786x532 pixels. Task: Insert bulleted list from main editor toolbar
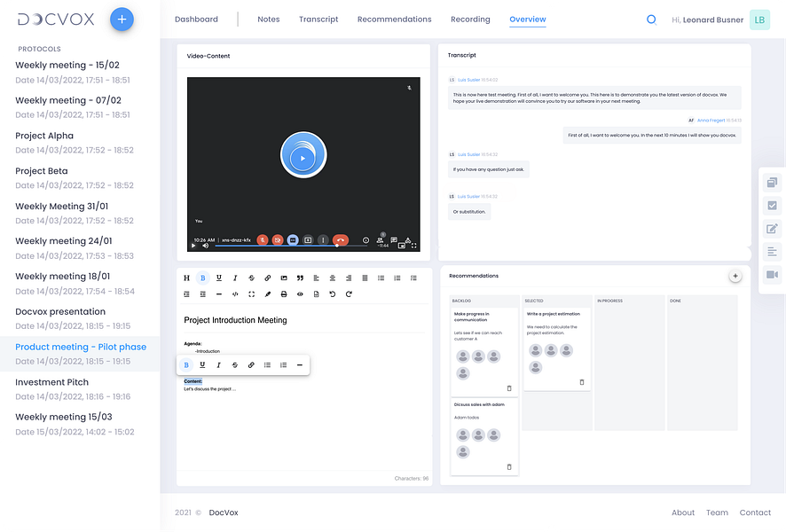381,278
